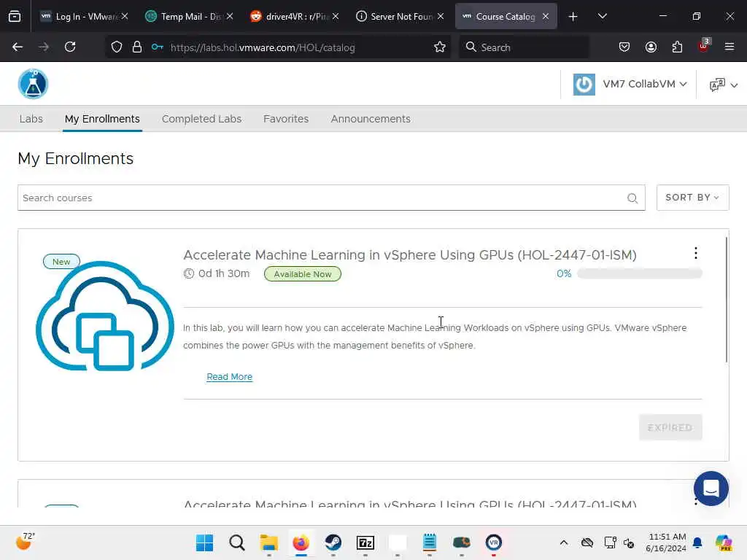Click the cloud course thumbnail image
The width and height of the screenshot is (747, 560).
tap(105, 316)
